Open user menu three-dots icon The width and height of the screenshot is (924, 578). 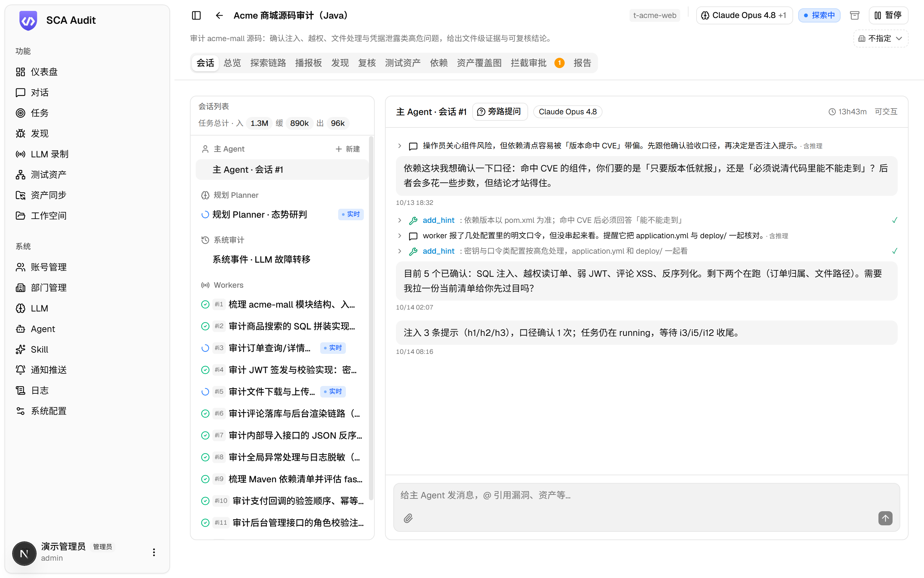tap(154, 552)
